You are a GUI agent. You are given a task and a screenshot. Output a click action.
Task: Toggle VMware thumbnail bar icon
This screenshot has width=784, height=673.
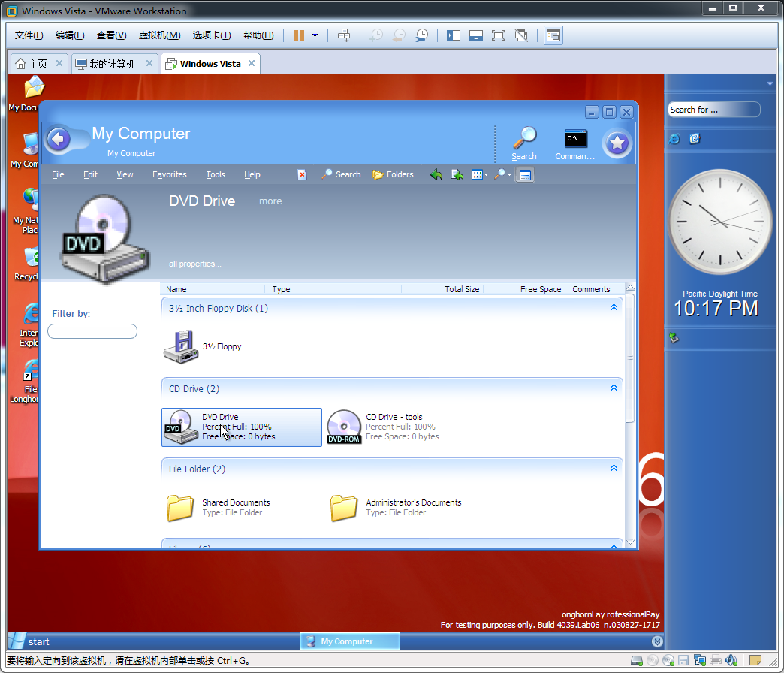click(476, 35)
